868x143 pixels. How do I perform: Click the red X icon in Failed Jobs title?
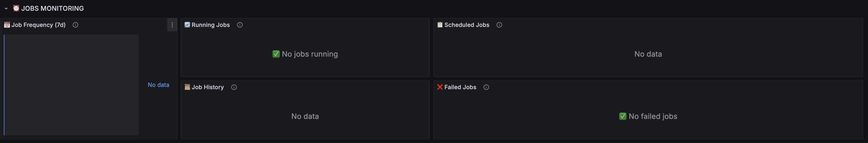(440, 87)
